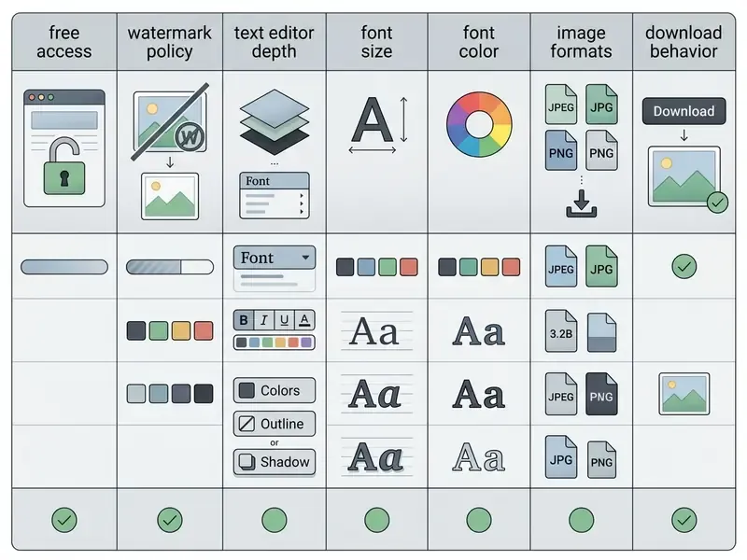Click the blue JPG file icon in last format row
This screenshot has height=560, width=747.
(561, 456)
